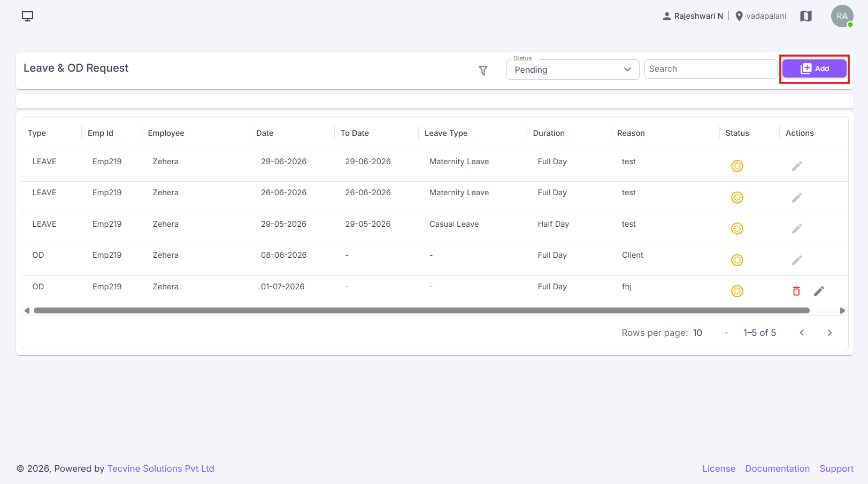
Task: Click the Half Day duration cell
Action: click(x=554, y=224)
